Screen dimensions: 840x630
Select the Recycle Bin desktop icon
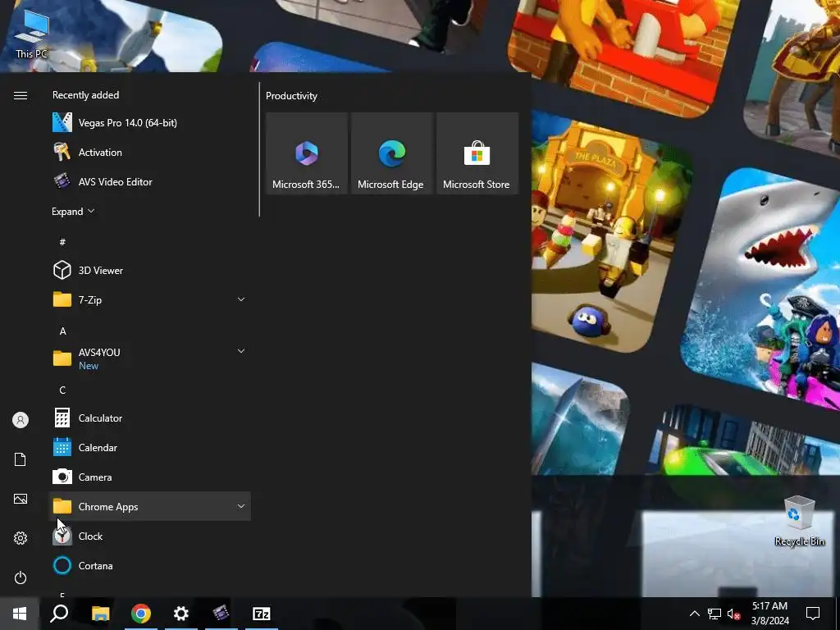click(x=799, y=521)
